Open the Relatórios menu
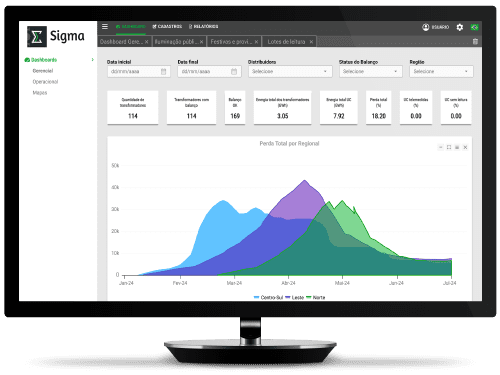 203,26
